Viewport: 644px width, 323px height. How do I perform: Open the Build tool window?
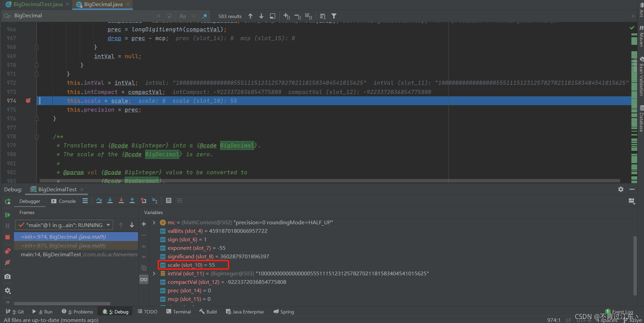(x=208, y=312)
